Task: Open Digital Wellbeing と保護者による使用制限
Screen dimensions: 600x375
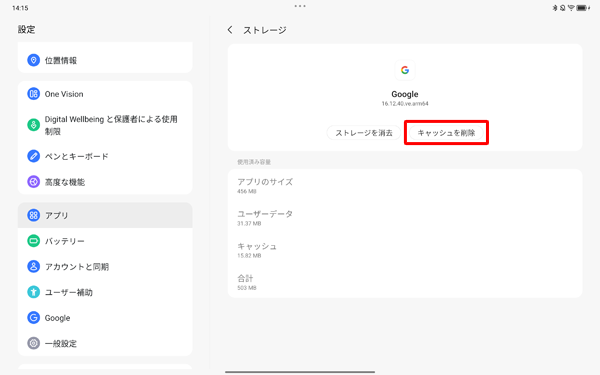Action: (105, 125)
